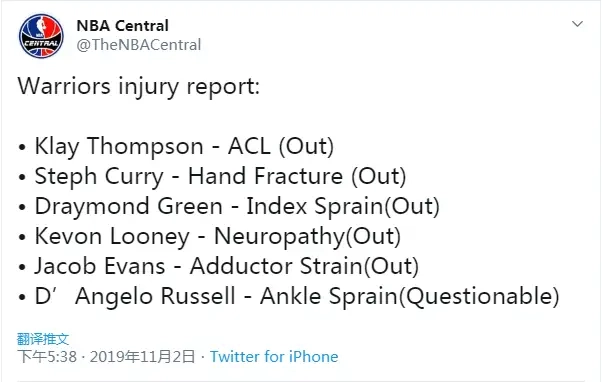602x382 pixels.
Task: Click the 下午5:38 tweet timestamp
Action: coord(47,357)
